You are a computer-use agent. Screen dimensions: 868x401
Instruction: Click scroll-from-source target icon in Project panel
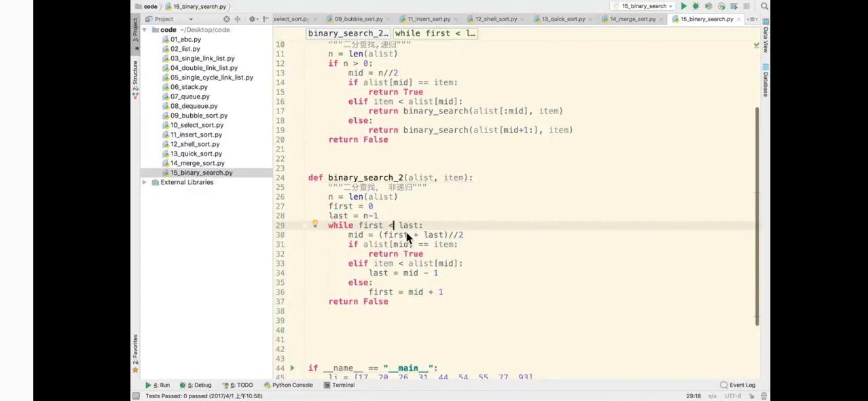click(227, 19)
